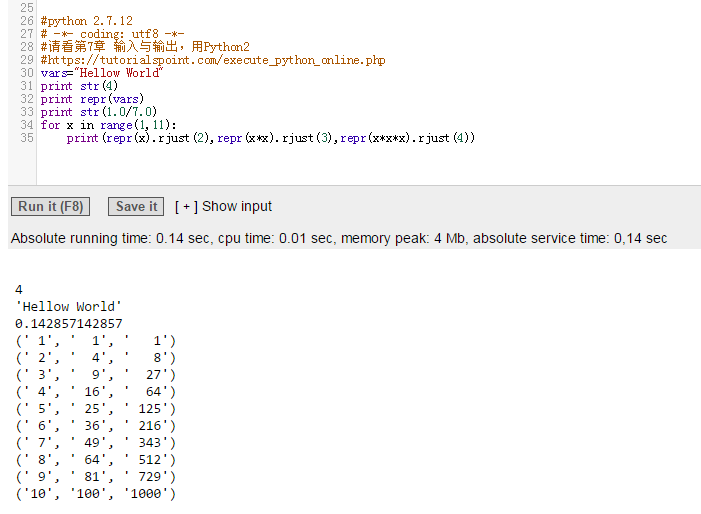Click the print str(4) code line
701x514 pixels.
point(79,86)
